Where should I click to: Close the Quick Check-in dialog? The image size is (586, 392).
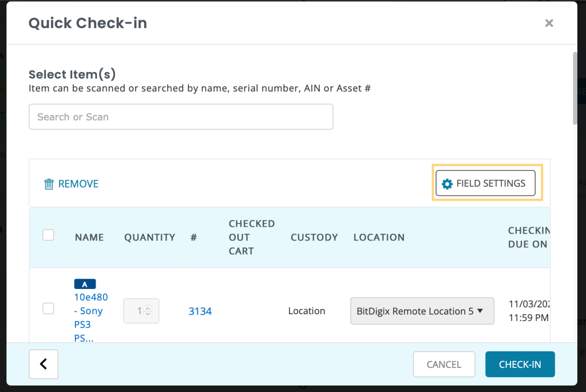549,23
